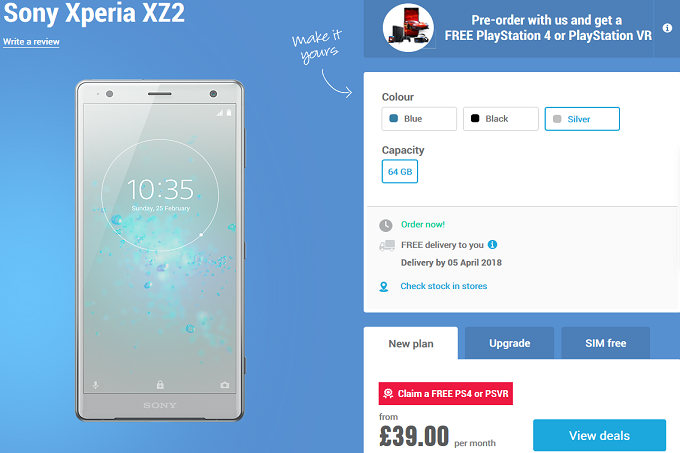680x453 pixels.
Task: Select the 64 GB capacity option
Action: [400, 172]
